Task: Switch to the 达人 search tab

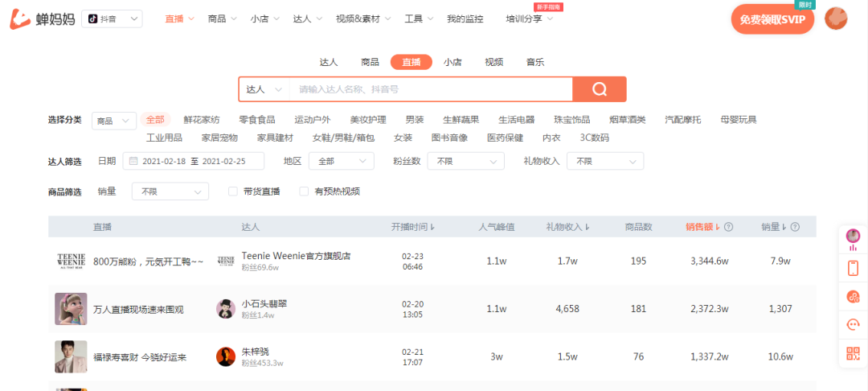Action: (x=328, y=62)
